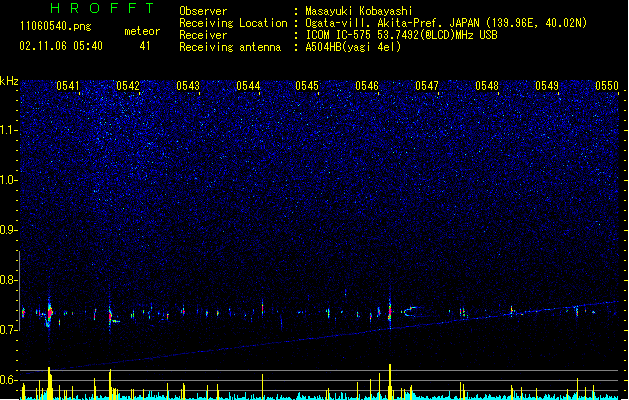Click the 0.9 kHz frequency label
Screen dimensions: 629x400
[x=9, y=230]
